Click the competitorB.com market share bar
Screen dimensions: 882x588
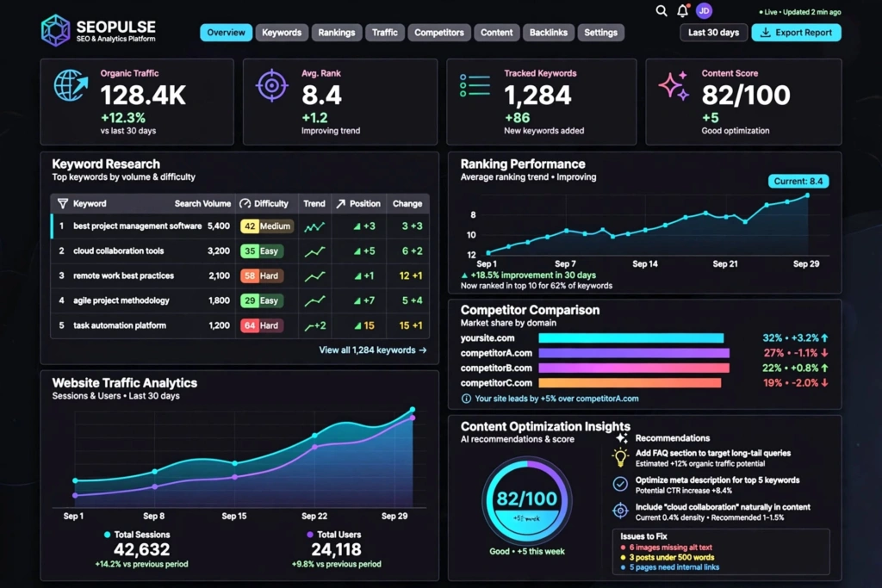tap(634, 368)
